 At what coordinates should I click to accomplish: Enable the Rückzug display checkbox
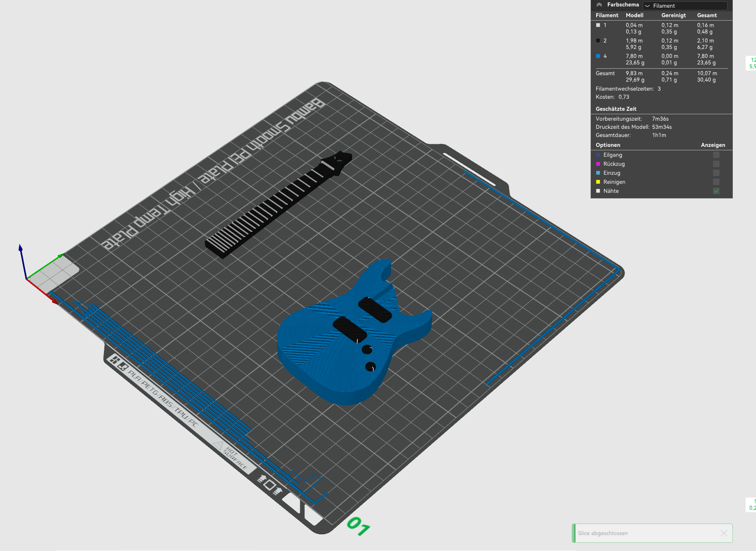click(x=716, y=164)
